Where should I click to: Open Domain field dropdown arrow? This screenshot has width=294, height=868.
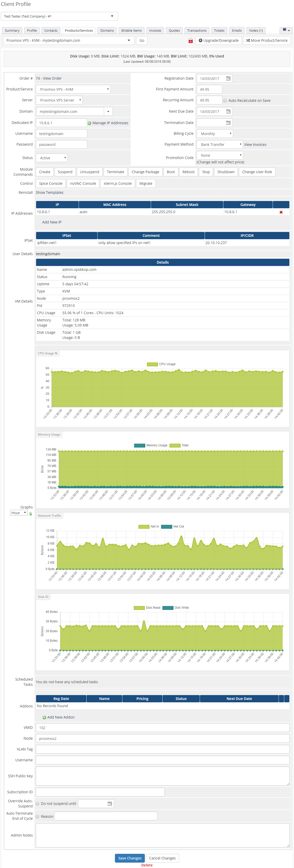(108, 112)
